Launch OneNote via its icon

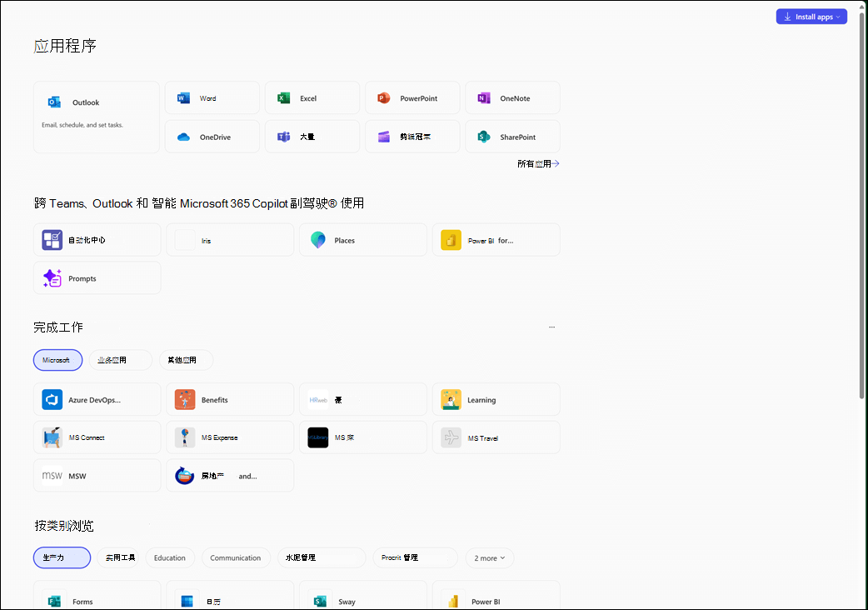pyautogui.click(x=484, y=98)
